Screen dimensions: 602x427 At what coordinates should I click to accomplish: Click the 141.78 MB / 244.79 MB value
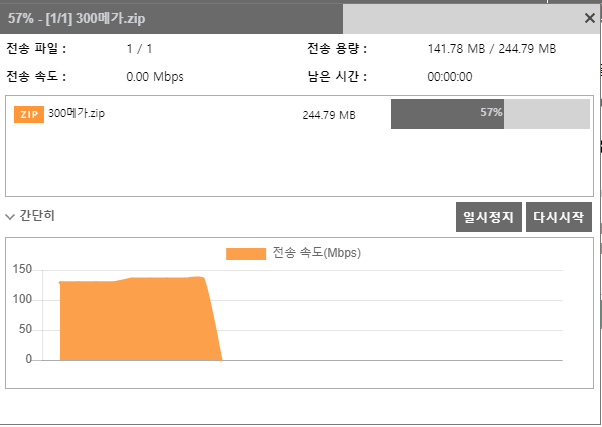coord(491,49)
